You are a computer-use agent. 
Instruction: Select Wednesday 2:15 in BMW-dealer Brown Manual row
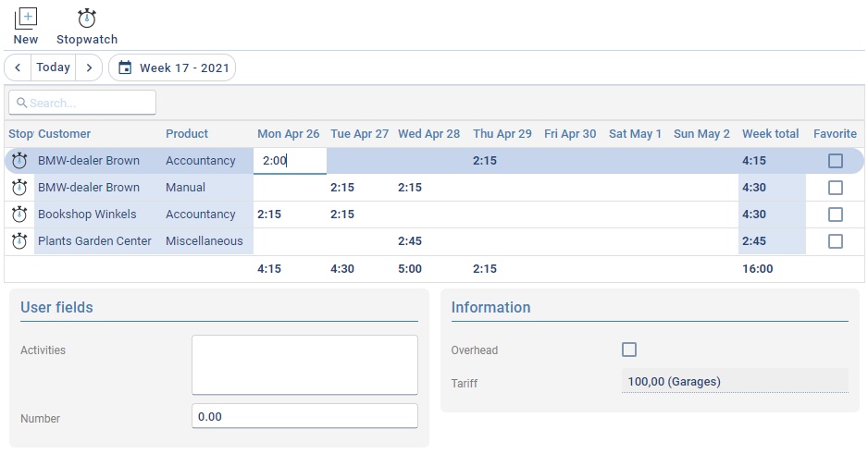(410, 188)
